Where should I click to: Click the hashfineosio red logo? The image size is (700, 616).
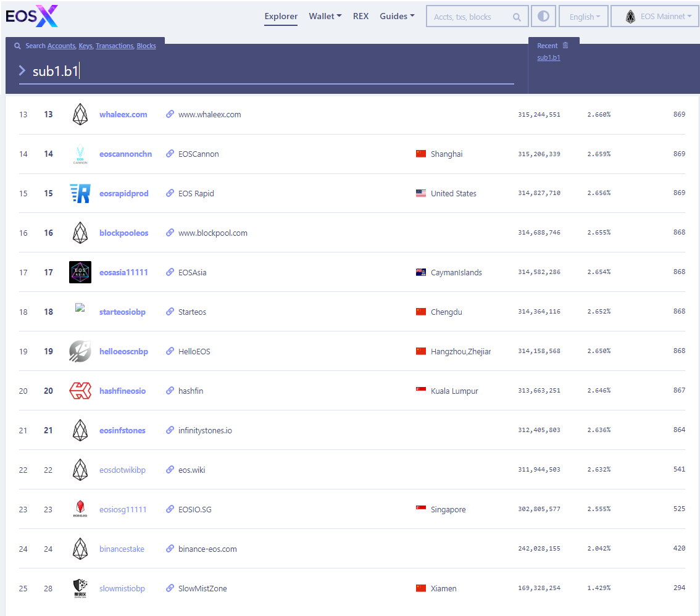80,391
